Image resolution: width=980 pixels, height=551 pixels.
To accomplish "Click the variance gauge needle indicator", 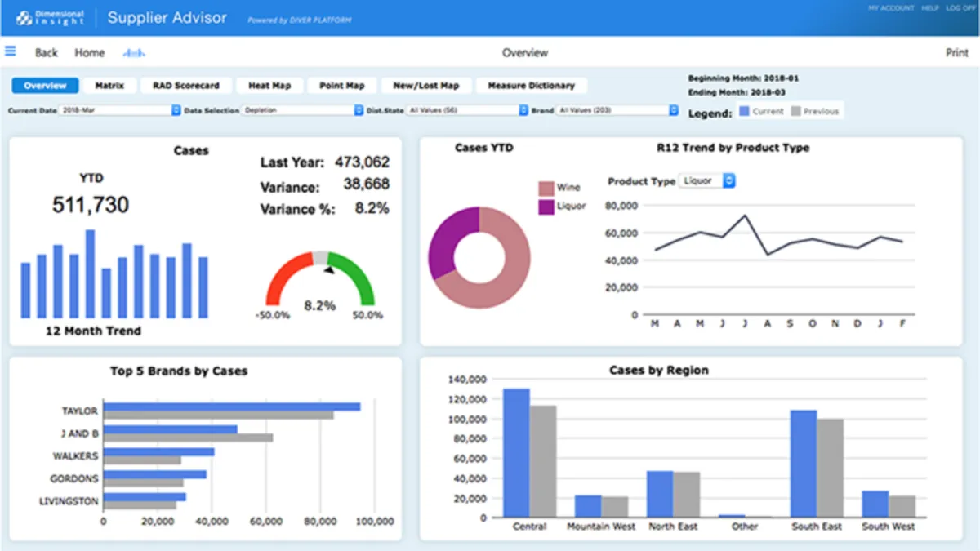I will point(328,269).
